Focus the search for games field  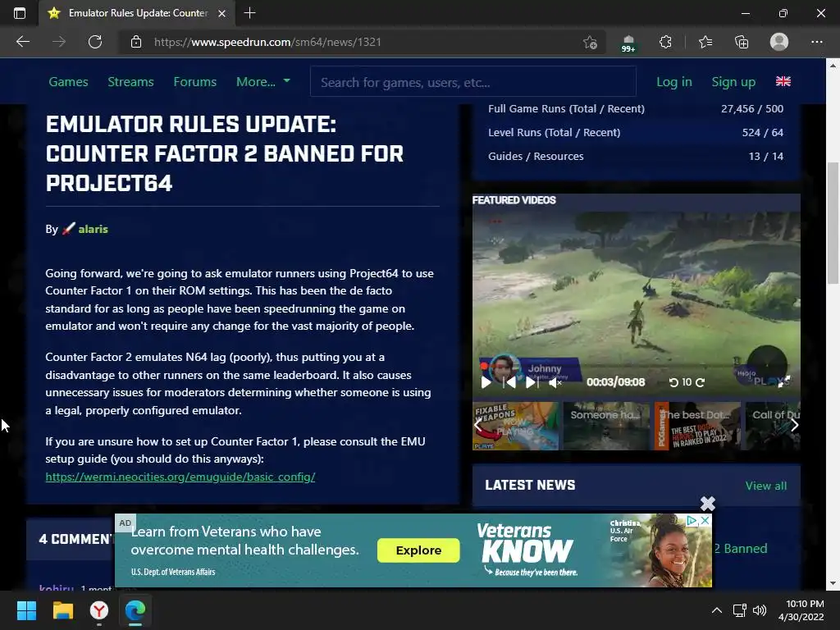(x=473, y=81)
